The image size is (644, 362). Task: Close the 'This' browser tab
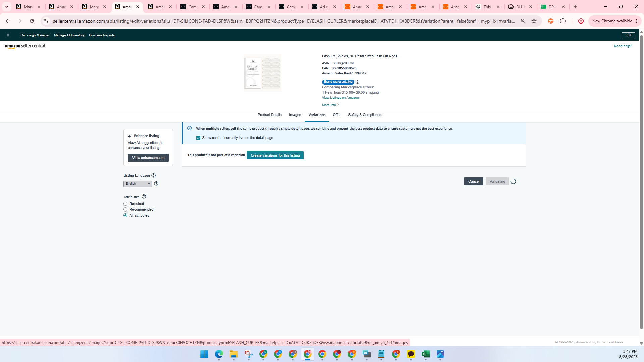coord(498,7)
